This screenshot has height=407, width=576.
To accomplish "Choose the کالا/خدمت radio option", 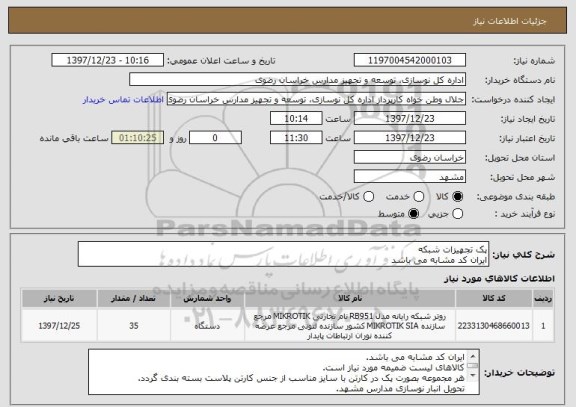I will (368, 197).
